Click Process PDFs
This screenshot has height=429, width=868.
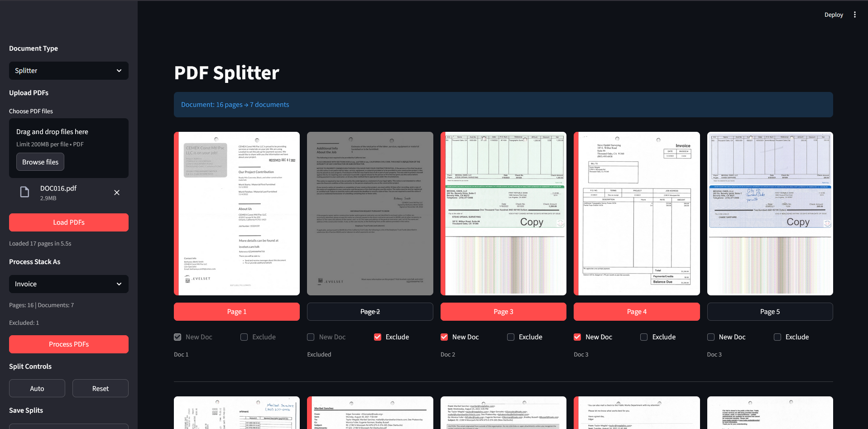pos(68,344)
